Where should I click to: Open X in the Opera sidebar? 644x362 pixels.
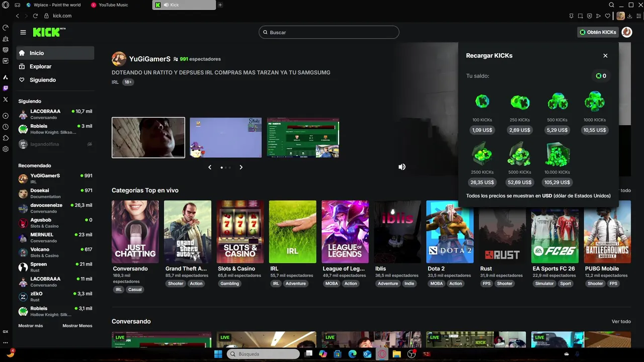point(6,100)
